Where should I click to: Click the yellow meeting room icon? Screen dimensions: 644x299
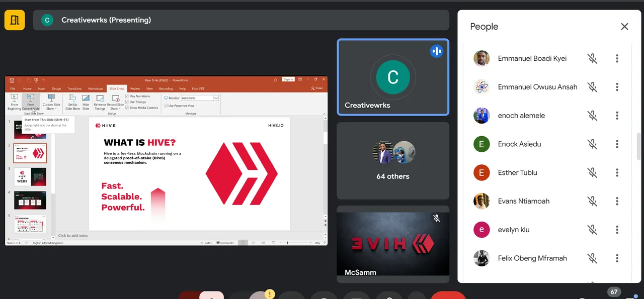pyautogui.click(x=15, y=20)
